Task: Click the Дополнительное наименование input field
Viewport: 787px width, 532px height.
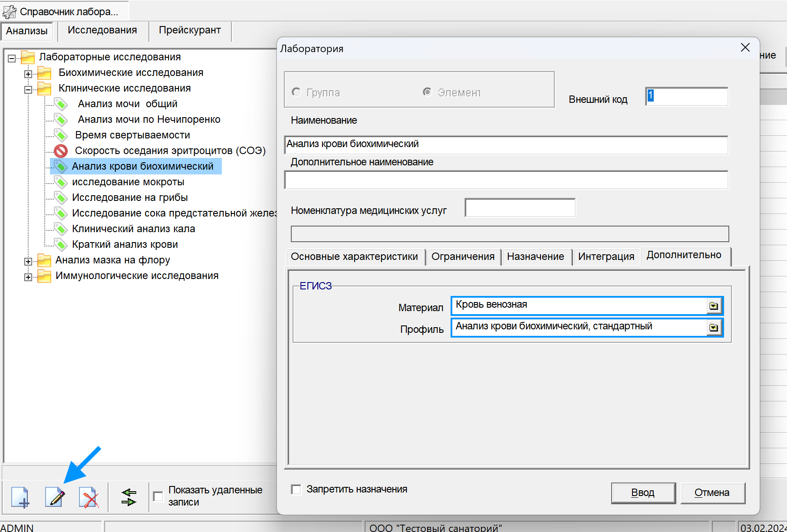Action: (x=506, y=180)
